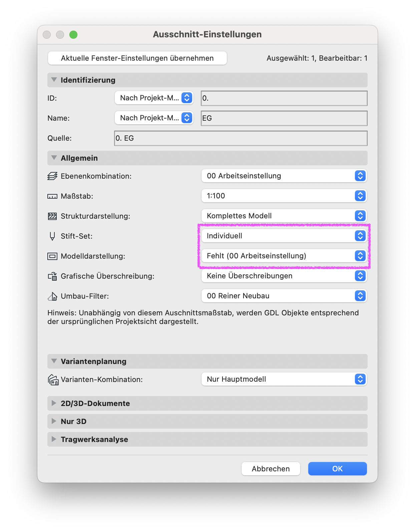This screenshot has width=415, height=532.
Task: Click the Varianten-Kombination icon
Action: tap(53, 379)
